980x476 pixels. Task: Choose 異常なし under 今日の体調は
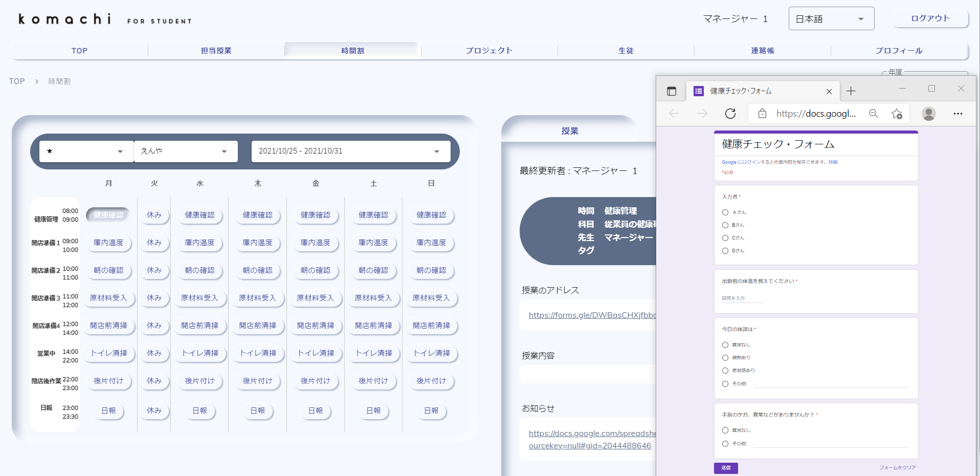click(725, 345)
